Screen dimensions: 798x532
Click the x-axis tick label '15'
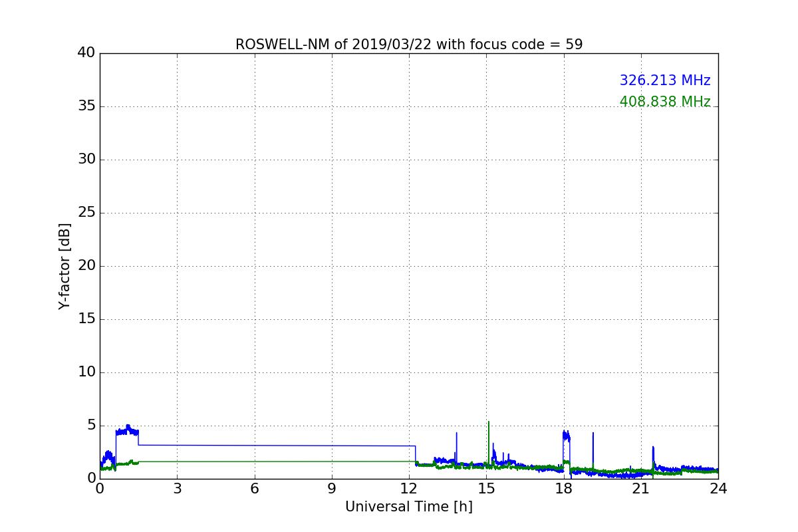coord(486,488)
